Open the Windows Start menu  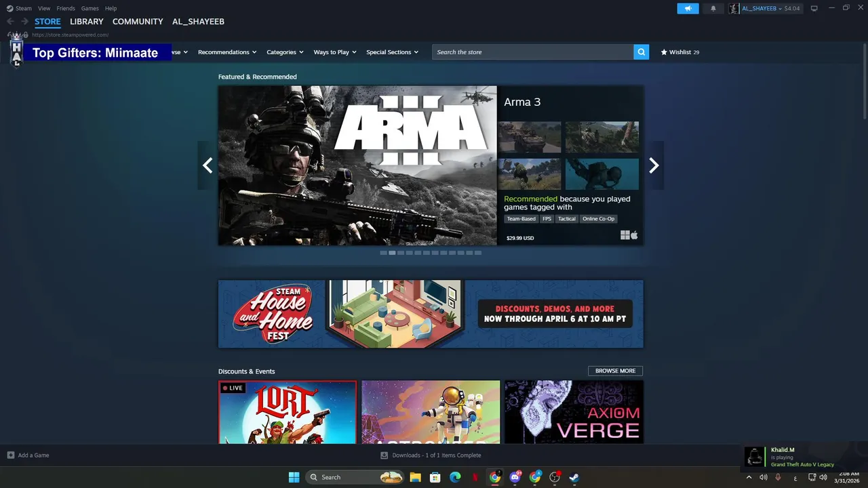294,477
